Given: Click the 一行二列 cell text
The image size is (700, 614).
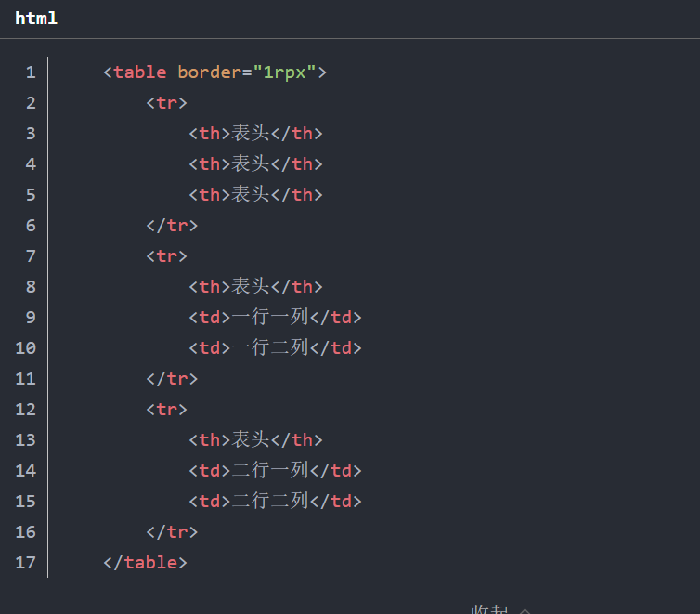Looking at the screenshot, I should [269, 347].
